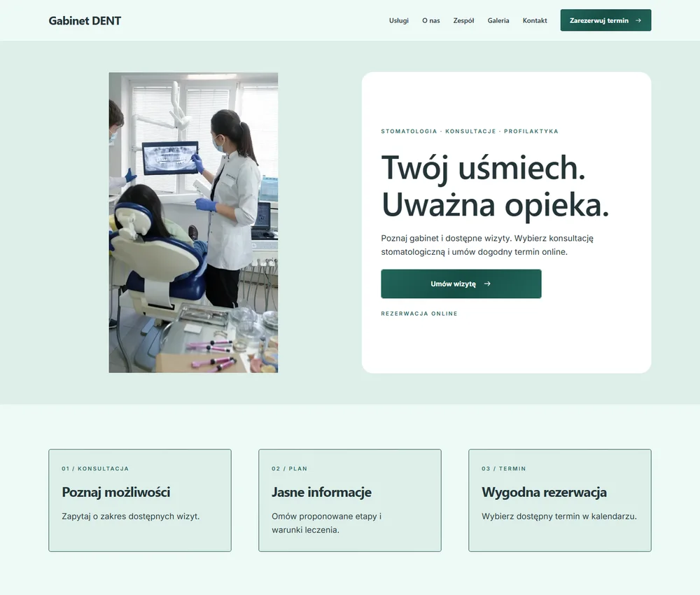Open the dental clinic hero photo
This screenshot has height=595, width=700.
coord(193,223)
